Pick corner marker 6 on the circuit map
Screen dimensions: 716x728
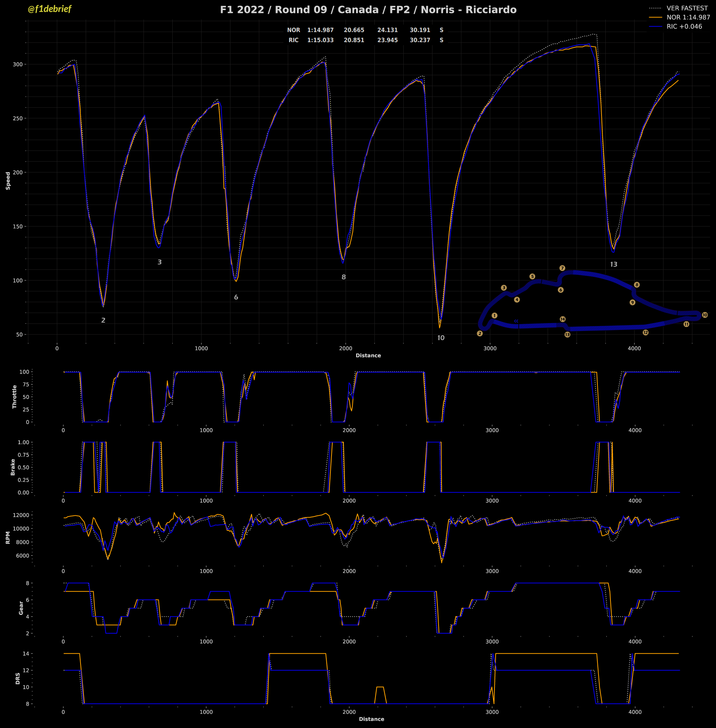point(561,290)
